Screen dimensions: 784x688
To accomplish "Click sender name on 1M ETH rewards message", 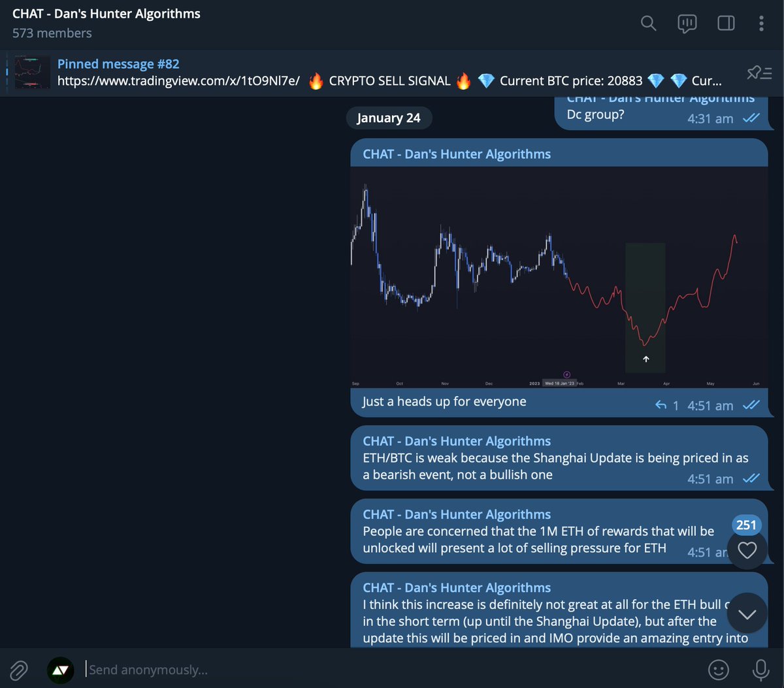I will pos(457,515).
